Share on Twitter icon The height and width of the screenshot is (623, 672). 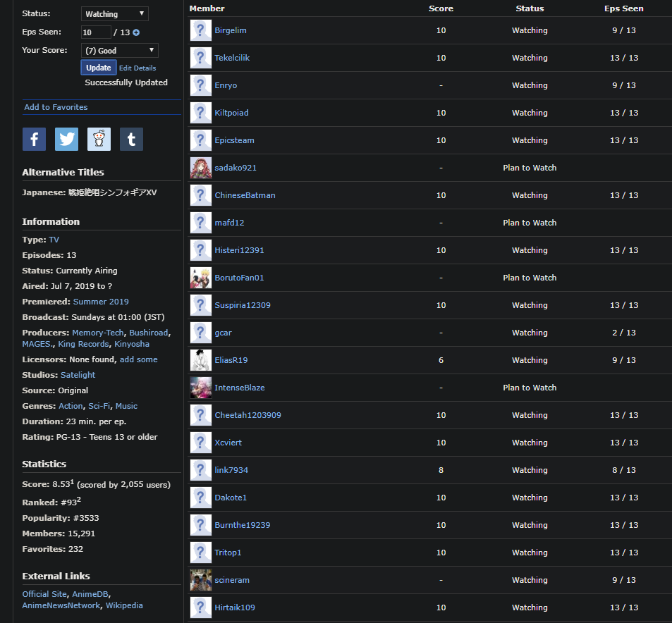pos(66,139)
